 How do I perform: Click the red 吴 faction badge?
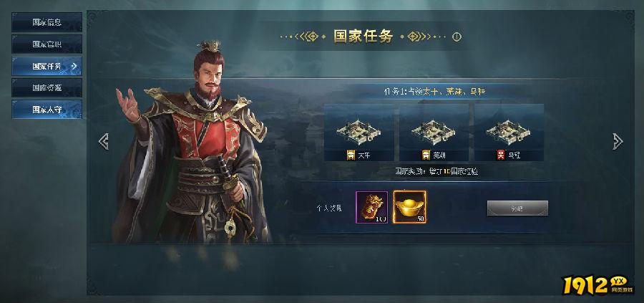tap(500, 155)
